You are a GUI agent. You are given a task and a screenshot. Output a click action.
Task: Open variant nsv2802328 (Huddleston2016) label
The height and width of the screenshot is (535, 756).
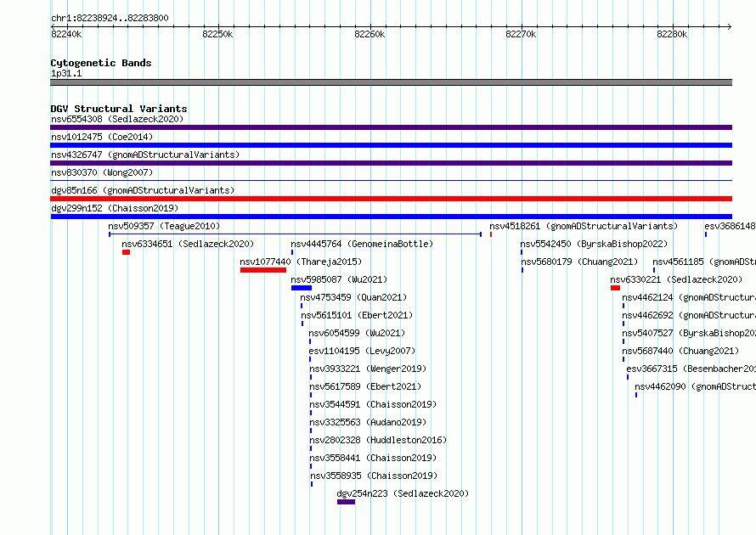click(x=378, y=440)
